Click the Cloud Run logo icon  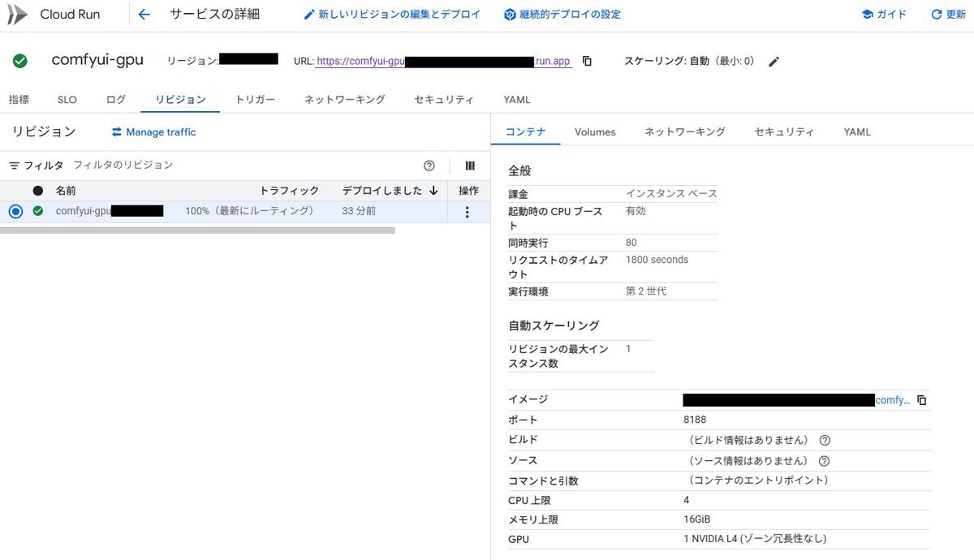[x=17, y=15]
